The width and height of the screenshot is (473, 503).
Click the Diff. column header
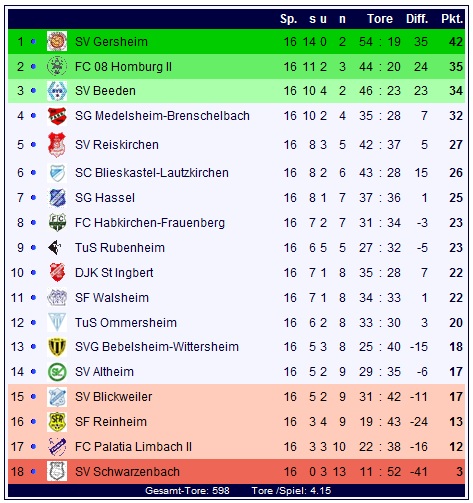pos(417,19)
